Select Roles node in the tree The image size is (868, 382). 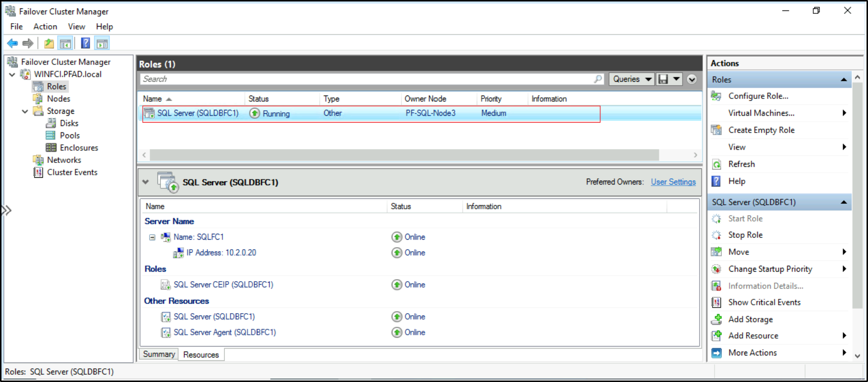point(56,87)
